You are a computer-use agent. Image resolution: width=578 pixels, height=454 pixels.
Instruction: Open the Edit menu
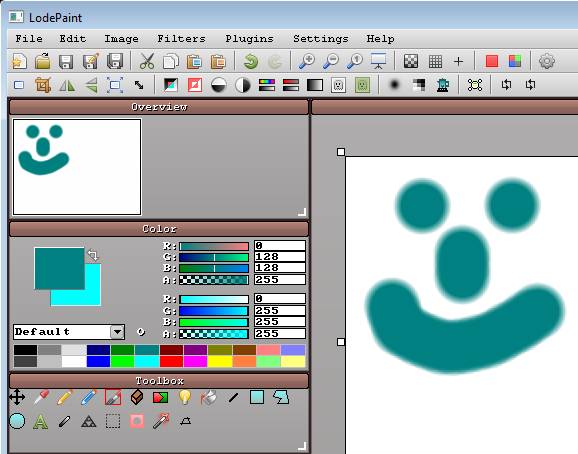(73, 39)
